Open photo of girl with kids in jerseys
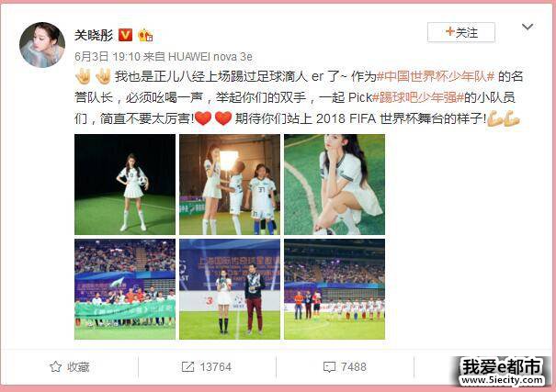The height and width of the screenshot is (392, 556). [x=230, y=185]
